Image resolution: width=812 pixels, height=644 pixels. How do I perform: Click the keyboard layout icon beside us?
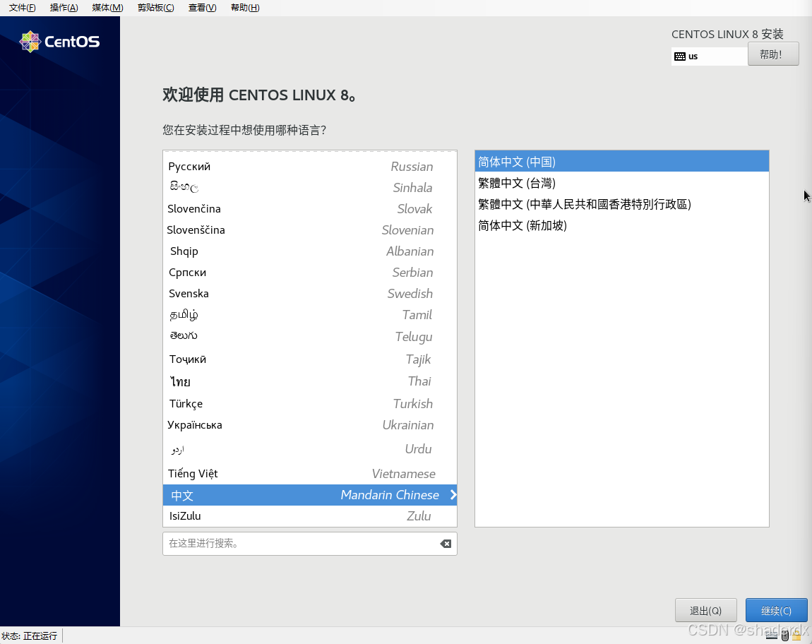pos(680,56)
